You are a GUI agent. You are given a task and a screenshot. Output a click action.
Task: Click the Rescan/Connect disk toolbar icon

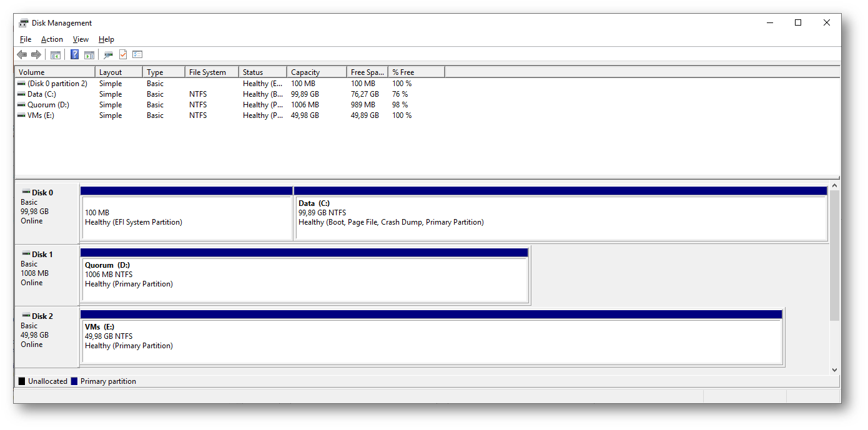tap(109, 55)
